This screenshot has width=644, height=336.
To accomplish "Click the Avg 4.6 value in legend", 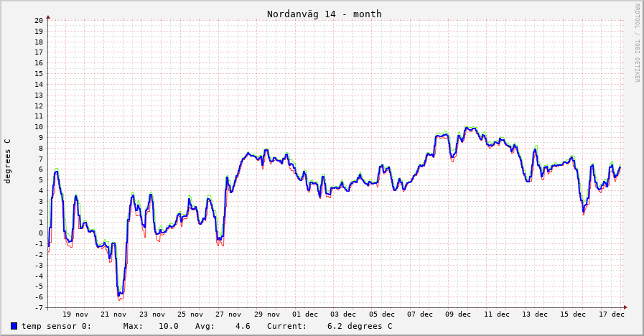I will (242, 326).
